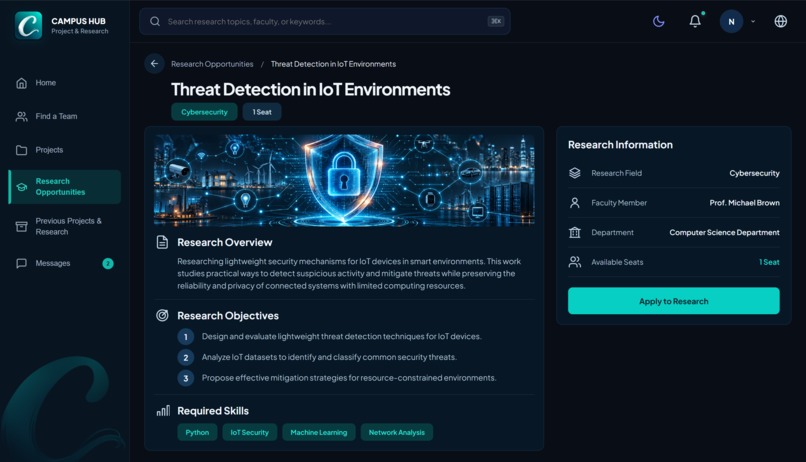Screen dimensions: 806x462
Task: Click the Research Field layers icon
Action: (x=575, y=173)
